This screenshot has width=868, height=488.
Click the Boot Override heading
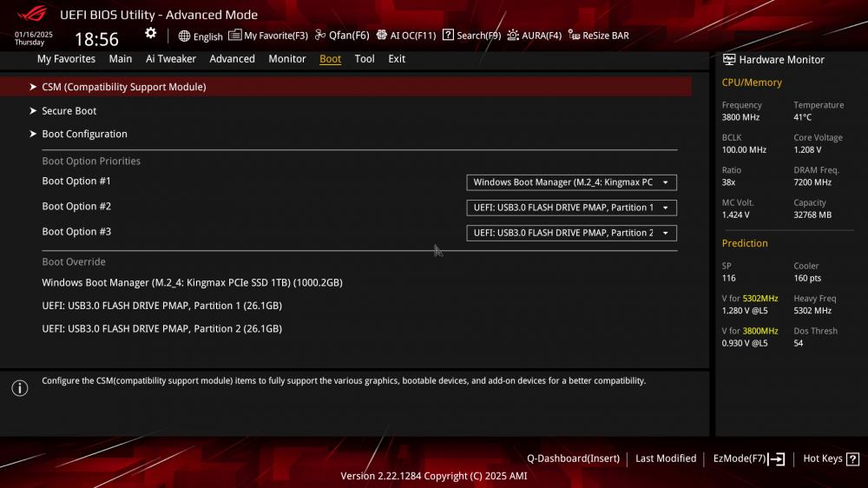point(74,262)
